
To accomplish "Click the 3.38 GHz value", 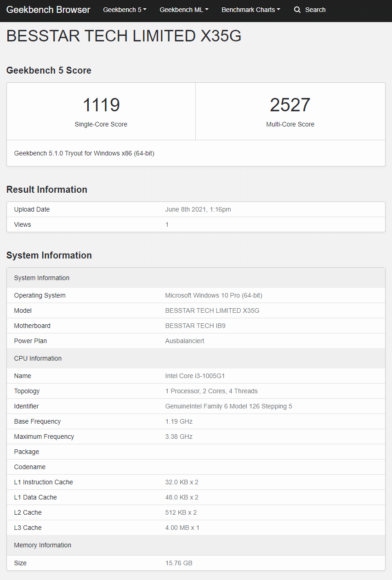I will point(179,436).
